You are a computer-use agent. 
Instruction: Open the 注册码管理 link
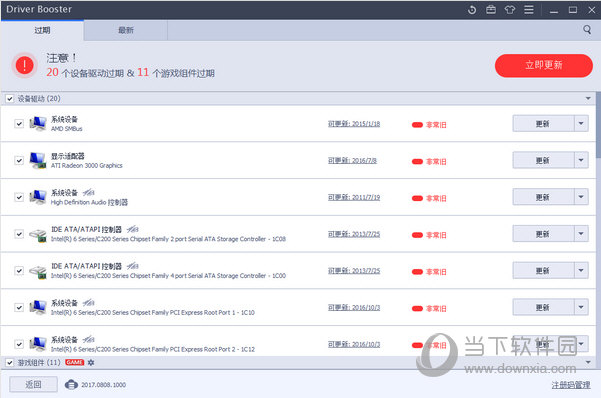click(571, 385)
